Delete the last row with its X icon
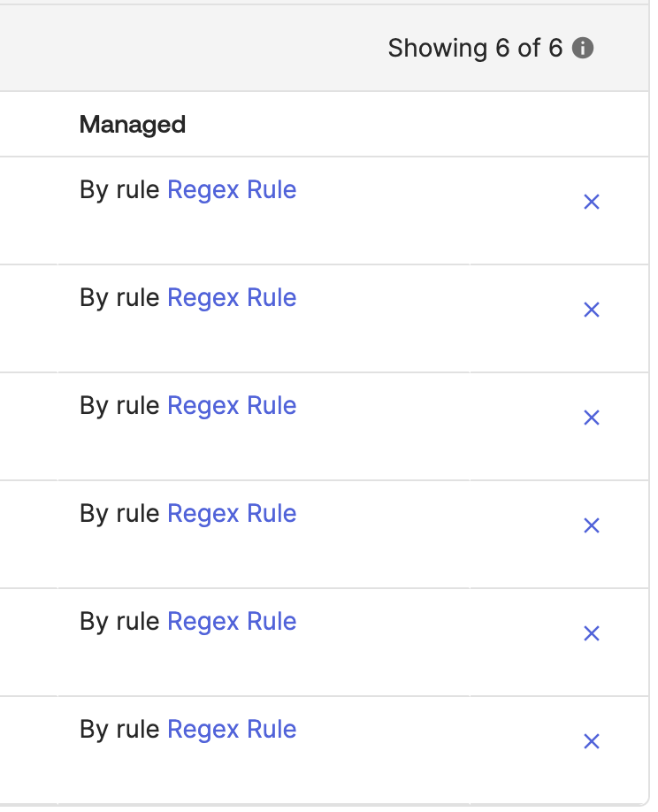Image resolution: width=658 pixels, height=812 pixels. (592, 741)
